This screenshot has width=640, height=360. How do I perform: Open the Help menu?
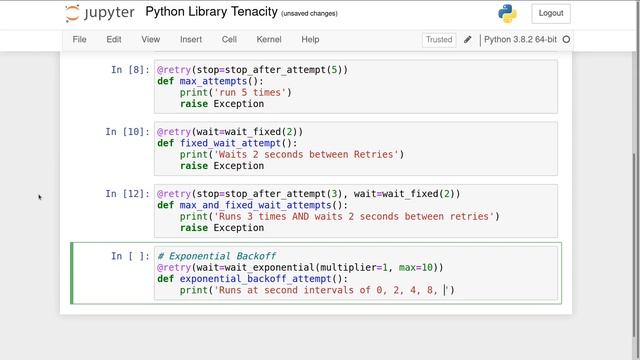point(310,40)
